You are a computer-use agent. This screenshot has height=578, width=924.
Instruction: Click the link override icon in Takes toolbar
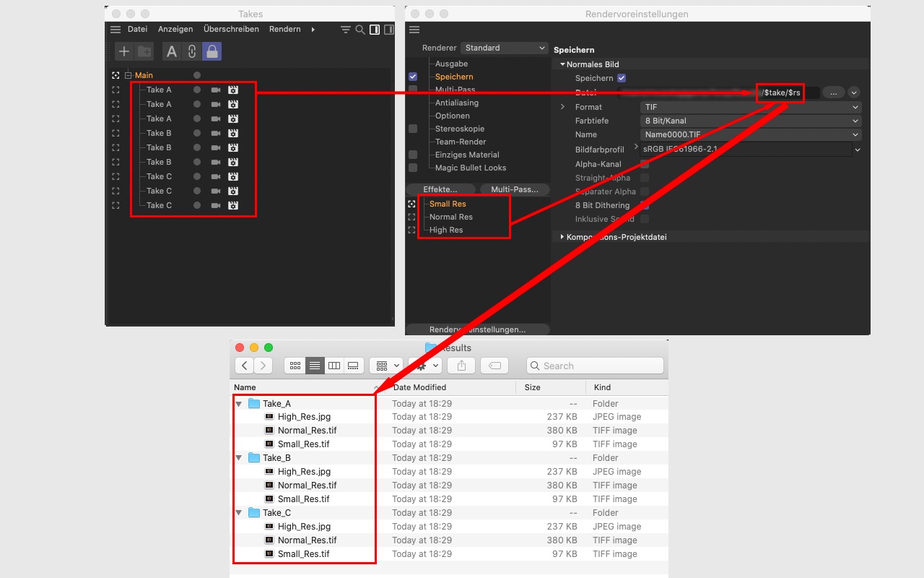click(x=191, y=51)
